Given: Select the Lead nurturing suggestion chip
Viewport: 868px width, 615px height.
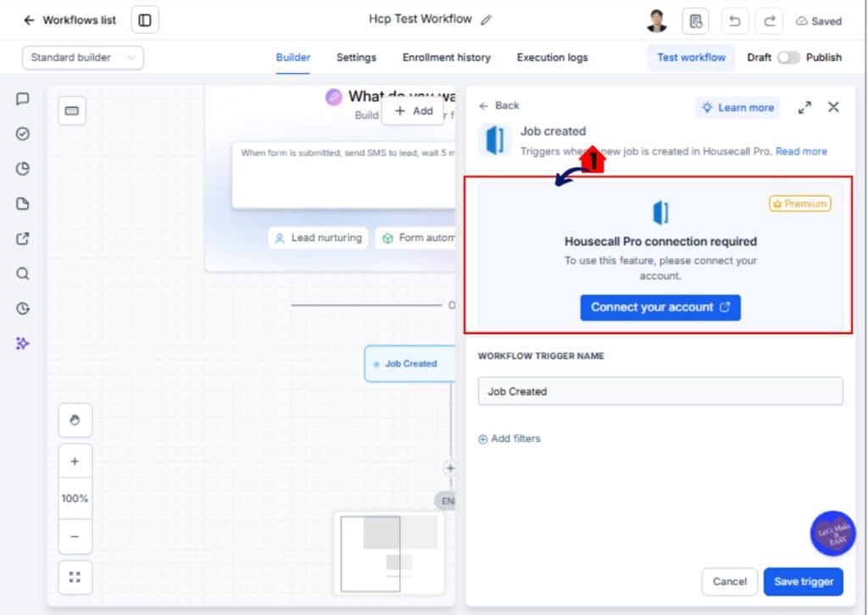Looking at the screenshot, I should (x=319, y=238).
